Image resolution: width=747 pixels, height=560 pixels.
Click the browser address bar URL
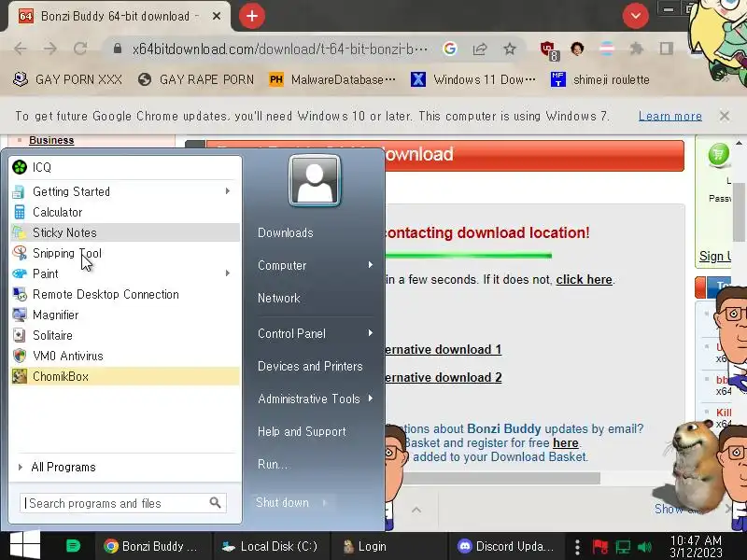(279, 49)
